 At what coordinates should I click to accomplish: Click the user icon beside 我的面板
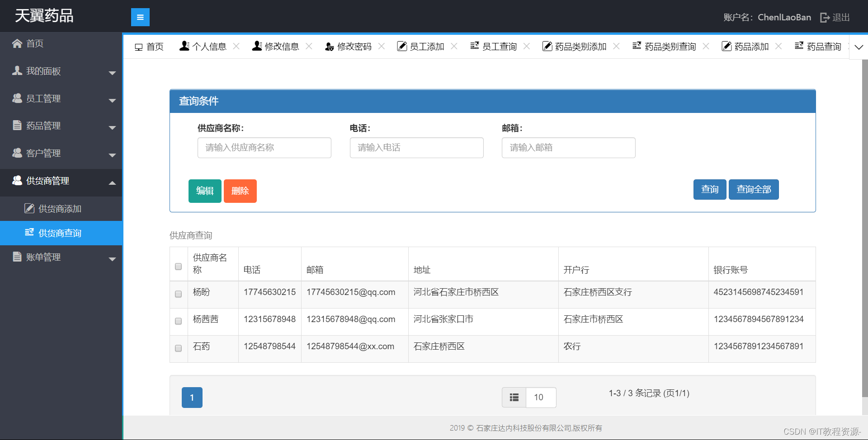[x=17, y=71]
